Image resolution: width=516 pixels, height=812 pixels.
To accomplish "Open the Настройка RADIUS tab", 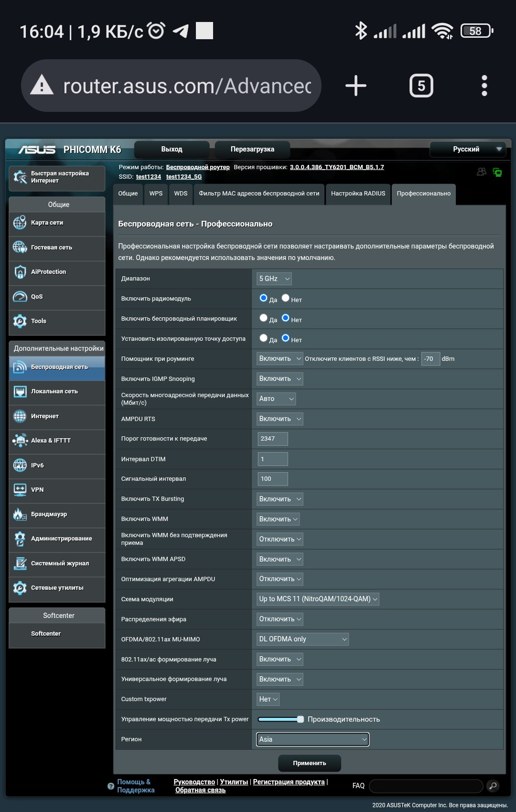I will point(358,194).
